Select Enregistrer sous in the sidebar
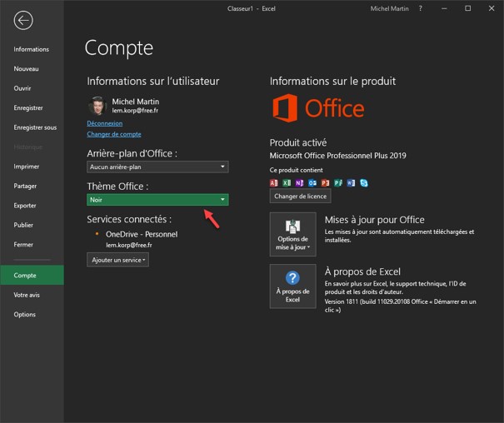The width and height of the screenshot is (504, 423). pos(35,127)
